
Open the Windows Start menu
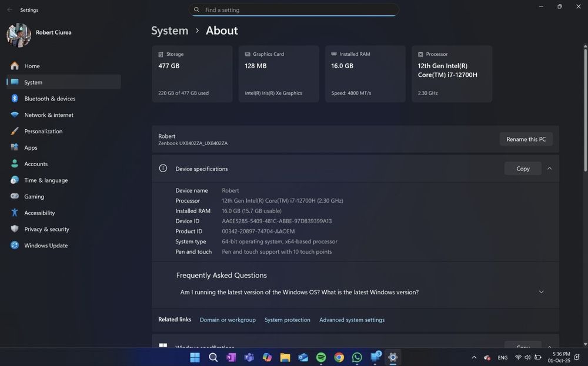coord(195,357)
